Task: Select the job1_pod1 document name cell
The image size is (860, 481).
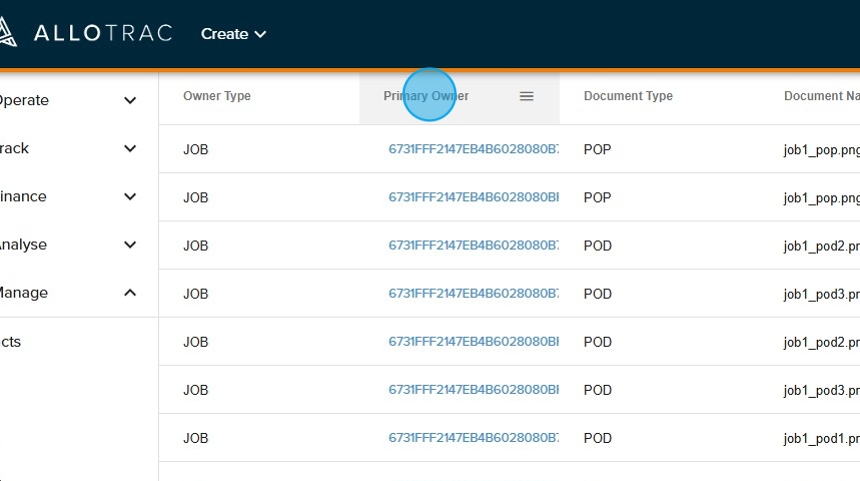Action: pyautogui.click(x=820, y=438)
